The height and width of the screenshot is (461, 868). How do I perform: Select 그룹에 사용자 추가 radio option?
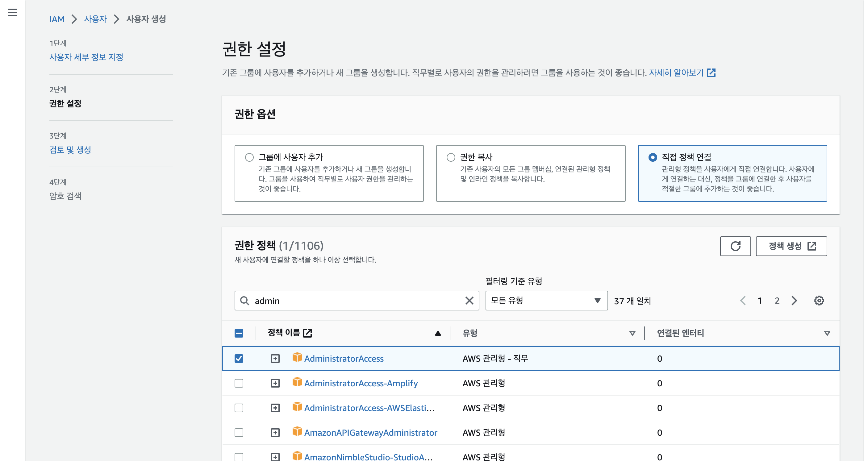249,157
